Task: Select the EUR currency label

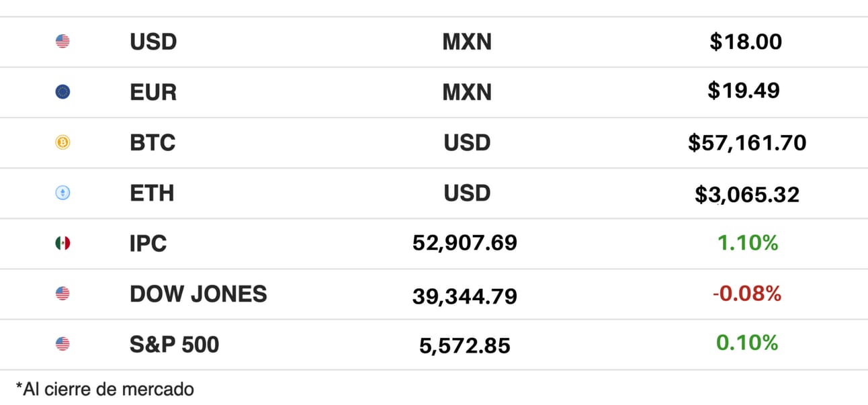Action: pyautogui.click(x=153, y=92)
